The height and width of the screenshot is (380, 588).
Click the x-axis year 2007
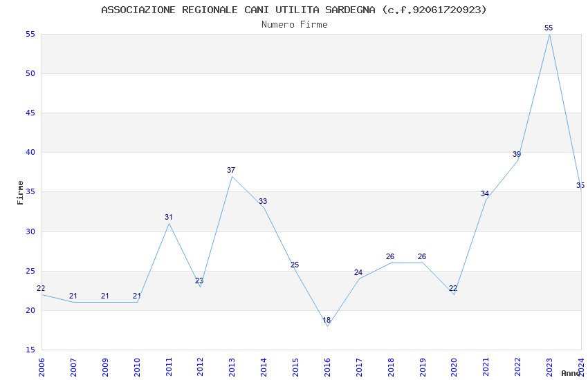tap(73, 367)
